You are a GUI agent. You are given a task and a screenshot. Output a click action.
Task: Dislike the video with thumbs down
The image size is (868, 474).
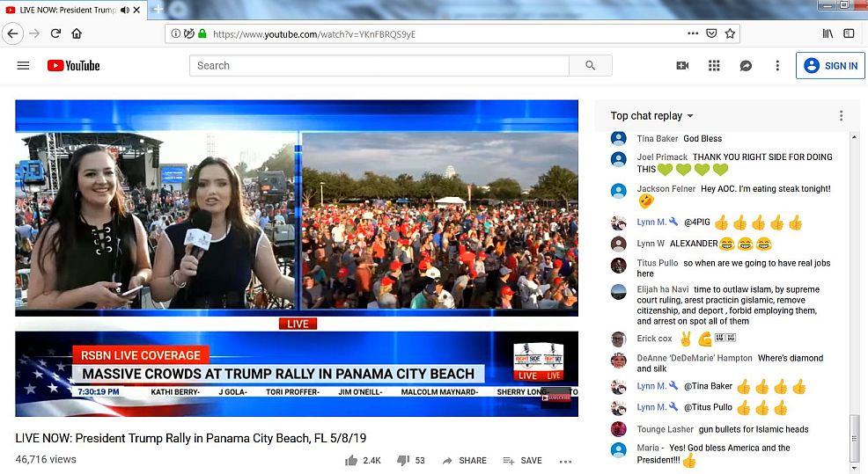pos(403,460)
